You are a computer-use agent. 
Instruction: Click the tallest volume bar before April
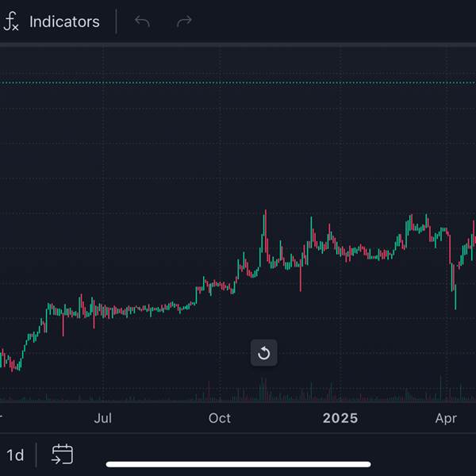point(440,388)
